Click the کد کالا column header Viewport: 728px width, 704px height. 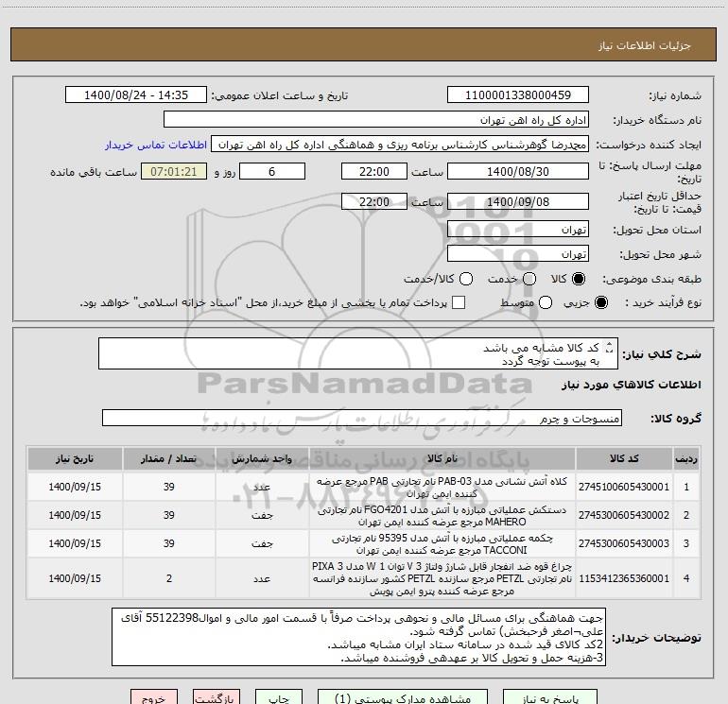coord(624,458)
